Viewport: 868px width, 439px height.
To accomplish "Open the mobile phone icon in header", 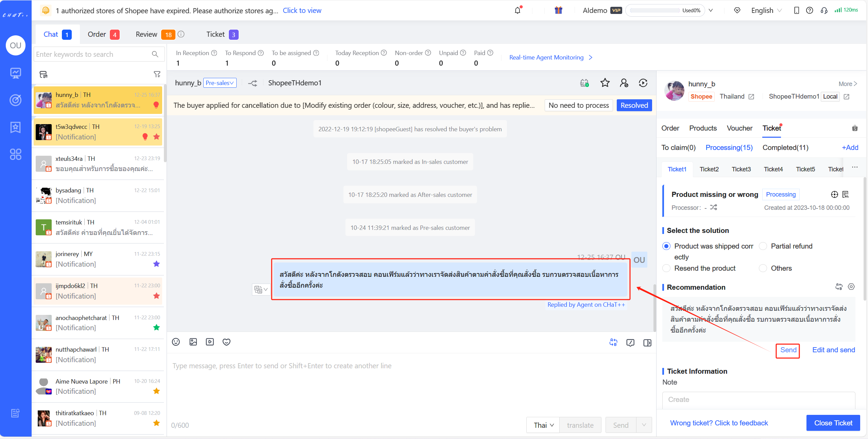I will [x=796, y=11].
